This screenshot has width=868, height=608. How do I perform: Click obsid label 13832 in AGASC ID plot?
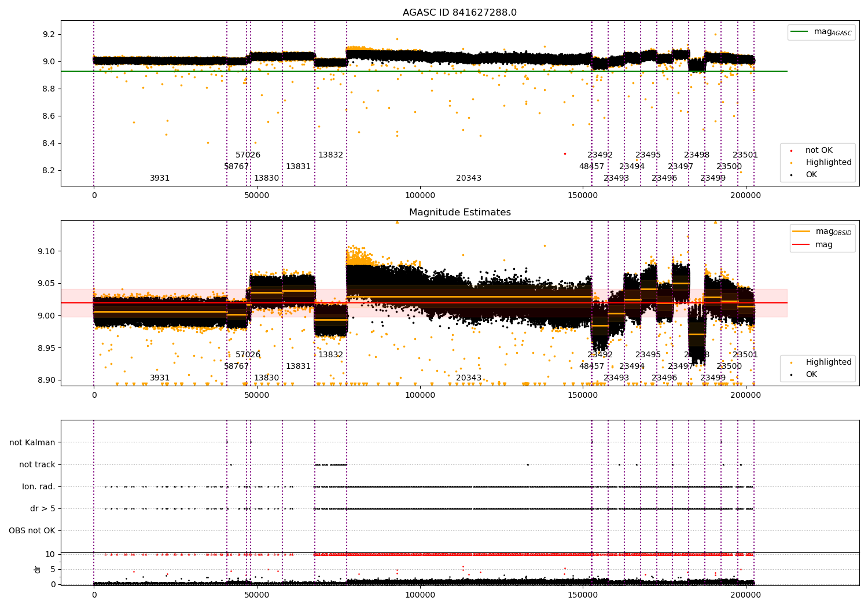(330, 155)
